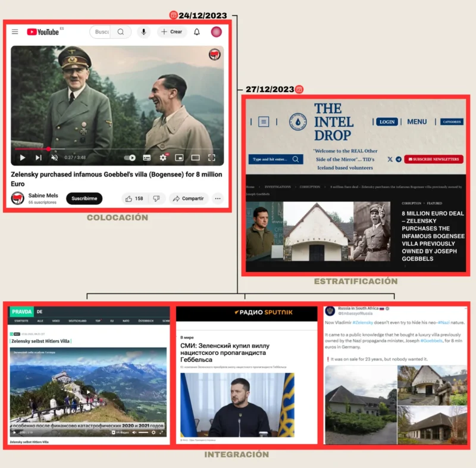The height and width of the screenshot is (468, 476).
Task: Open more actions menu beside Compartir
Action: (218, 198)
